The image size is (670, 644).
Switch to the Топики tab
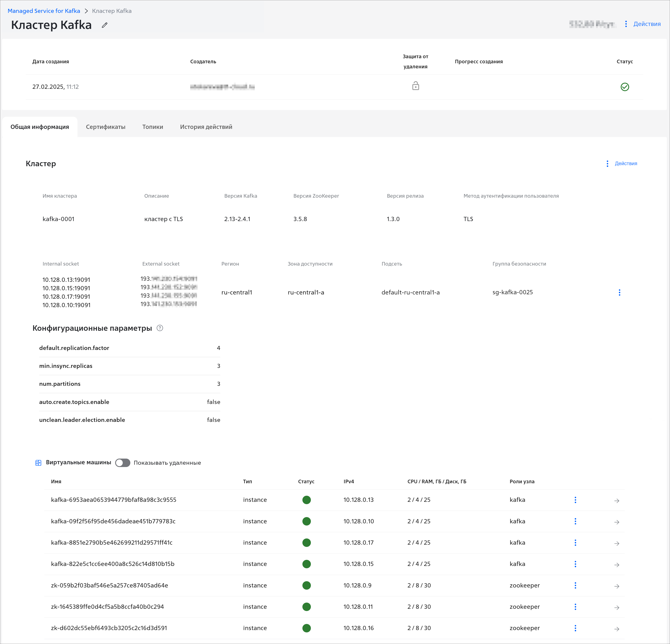152,127
